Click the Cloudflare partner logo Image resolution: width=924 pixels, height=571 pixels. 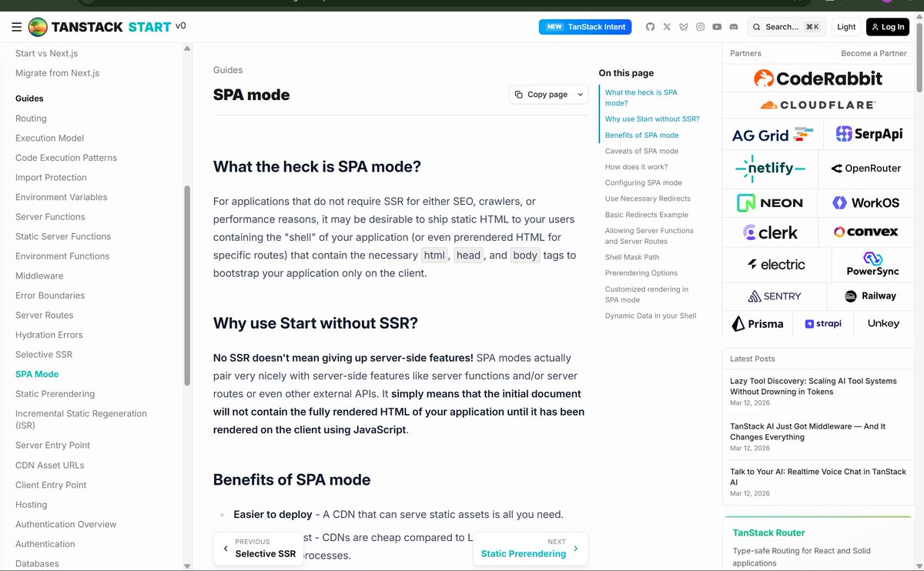pos(818,105)
